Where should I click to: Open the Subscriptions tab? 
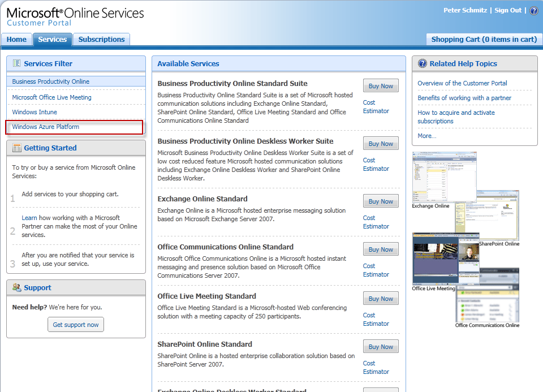[x=101, y=40]
